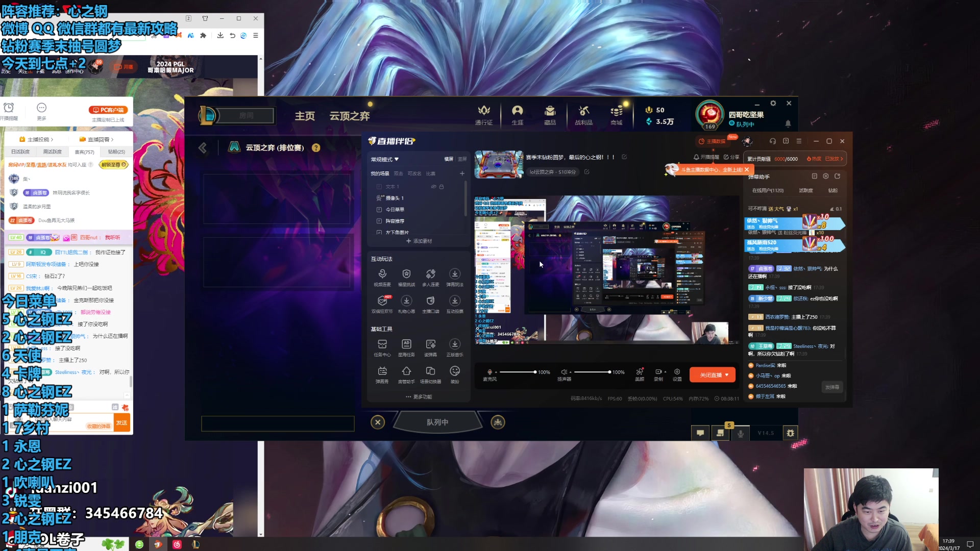Click 添加素材 add source button
The height and width of the screenshot is (551, 980).
tap(419, 241)
